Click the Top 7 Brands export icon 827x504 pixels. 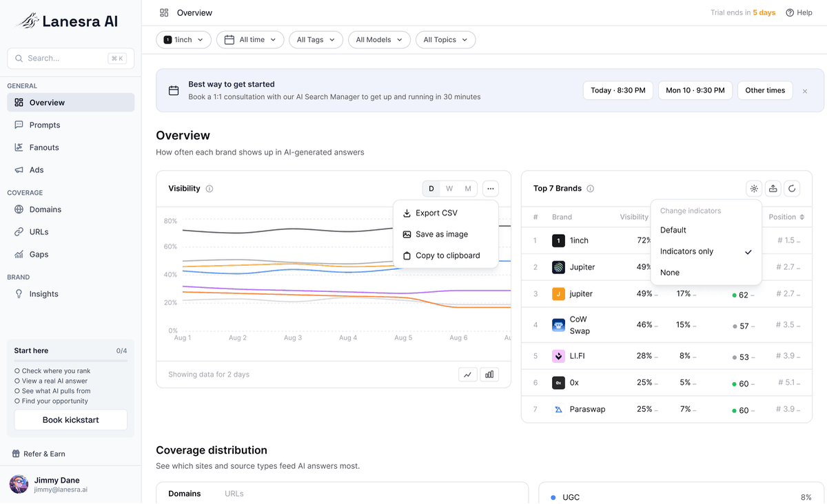coord(773,189)
